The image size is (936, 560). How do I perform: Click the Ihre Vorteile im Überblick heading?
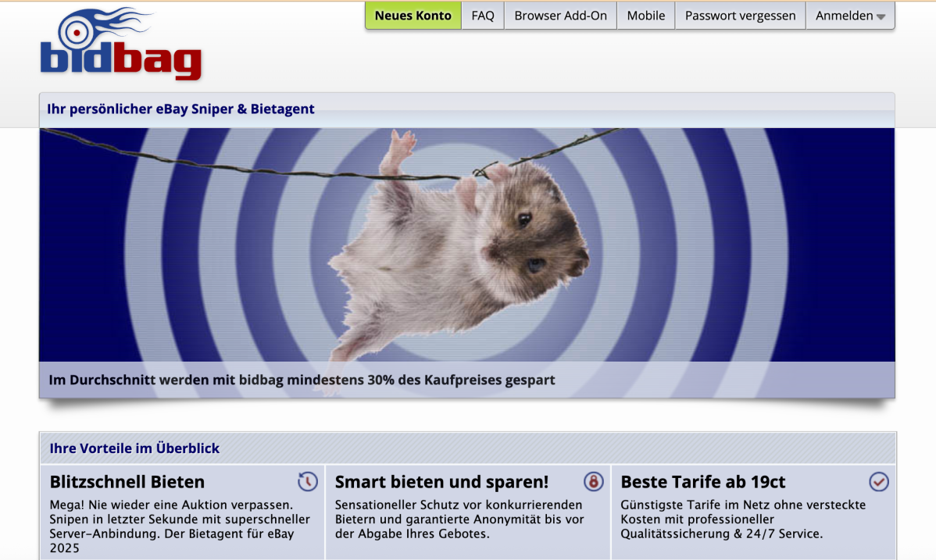coord(134,448)
